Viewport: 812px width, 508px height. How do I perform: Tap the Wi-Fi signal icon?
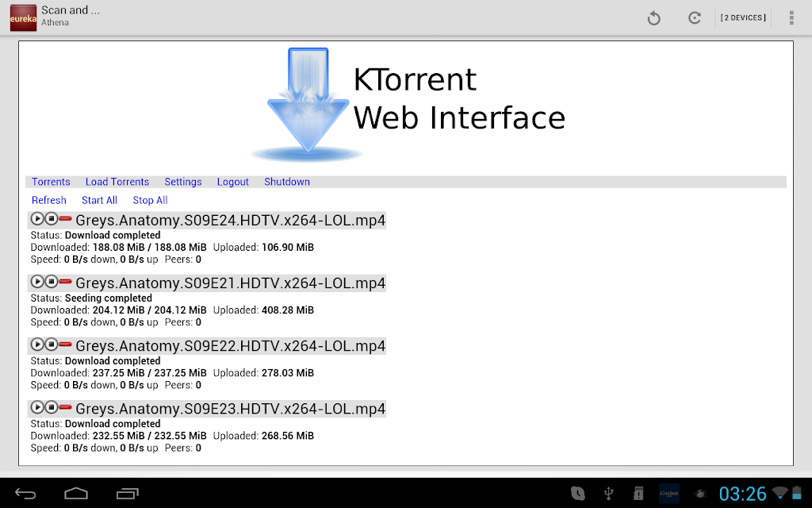coord(780,492)
